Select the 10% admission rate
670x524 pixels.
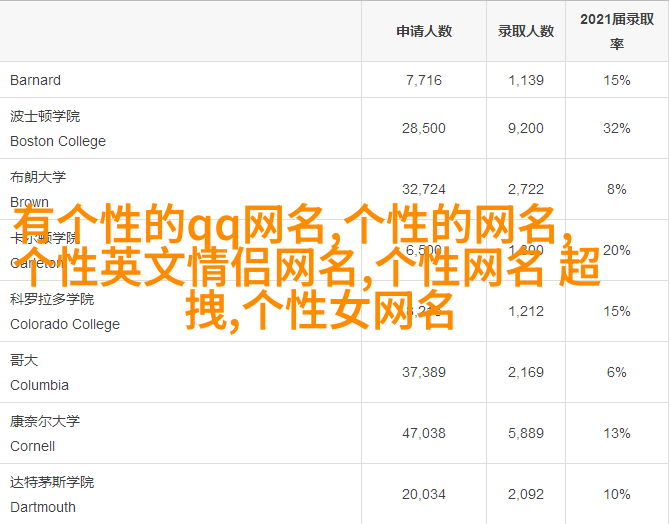pyautogui.click(x=617, y=495)
